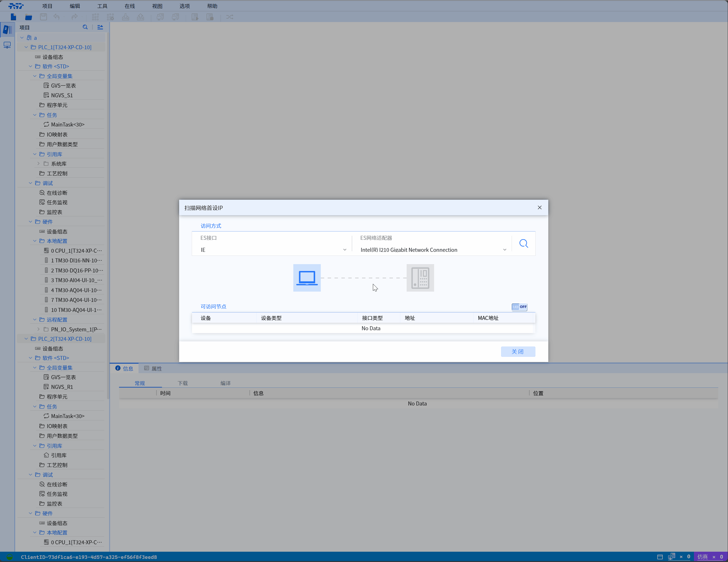Select the project view sidebar icon
The height and width of the screenshot is (562, 728).
(x=7, y=29)
